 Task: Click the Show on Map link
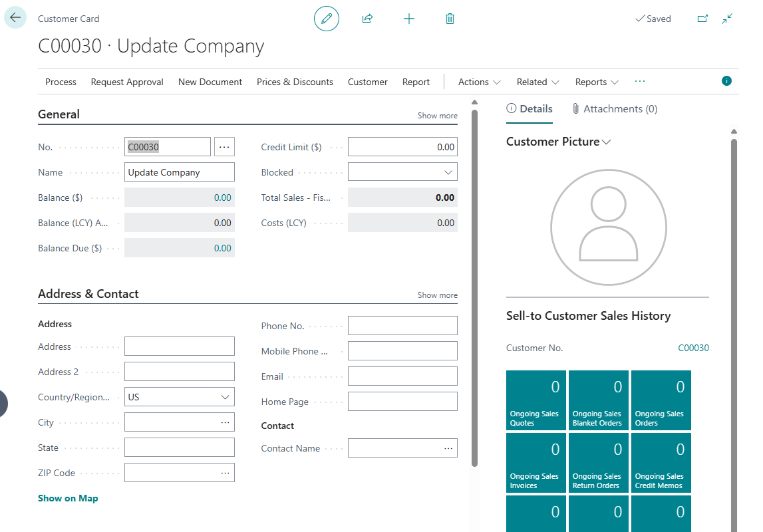coord(68,498)
